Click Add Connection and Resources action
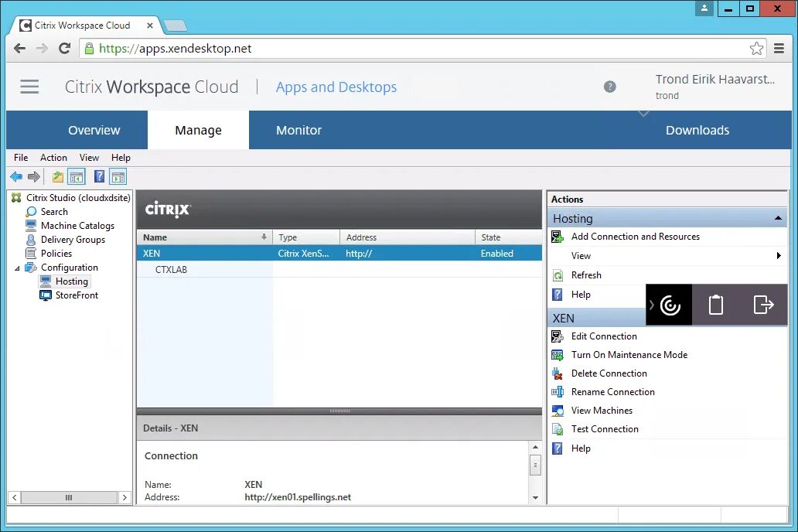 [635, 237]
